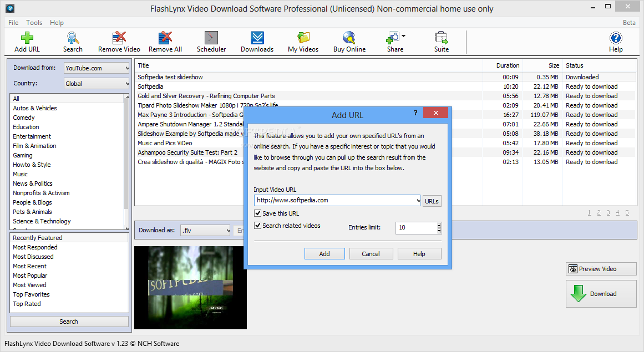Expand the Share dropdown arrow
The image size is (644, 352).
point(403,37)
